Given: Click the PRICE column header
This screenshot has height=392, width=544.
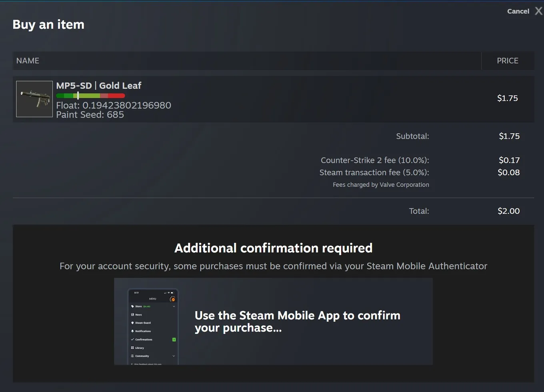Looking at the screenshot, I should (508, 61).
